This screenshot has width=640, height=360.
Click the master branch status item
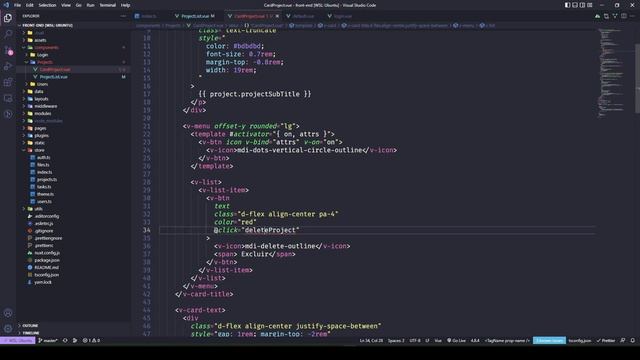48,340
